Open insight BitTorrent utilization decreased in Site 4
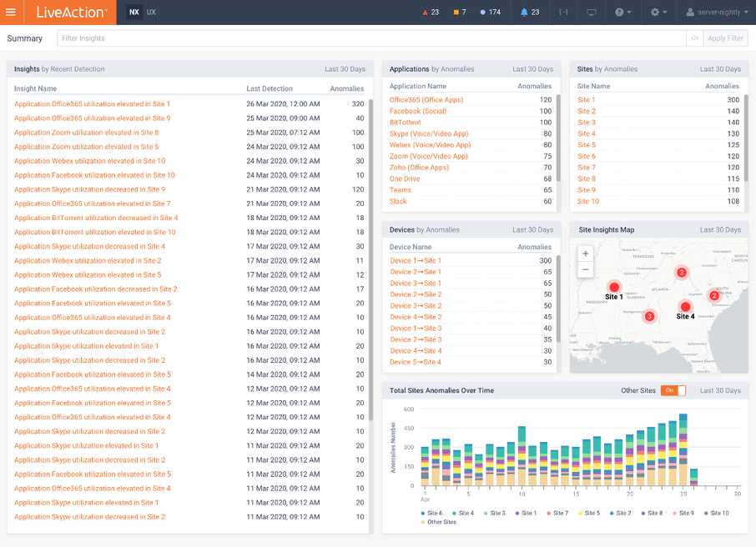Image resolution: width=756 pixels, height=547 pixels. 96,218
